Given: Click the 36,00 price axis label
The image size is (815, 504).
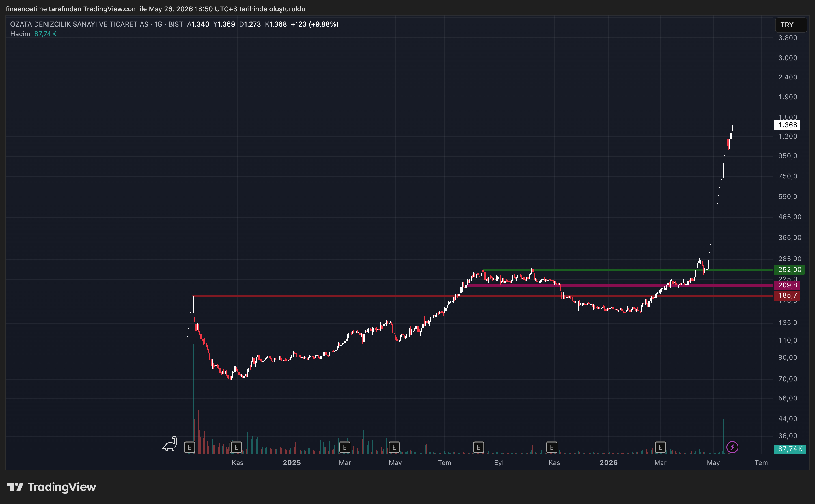Looking at the screenshot, I should (788, 436).
